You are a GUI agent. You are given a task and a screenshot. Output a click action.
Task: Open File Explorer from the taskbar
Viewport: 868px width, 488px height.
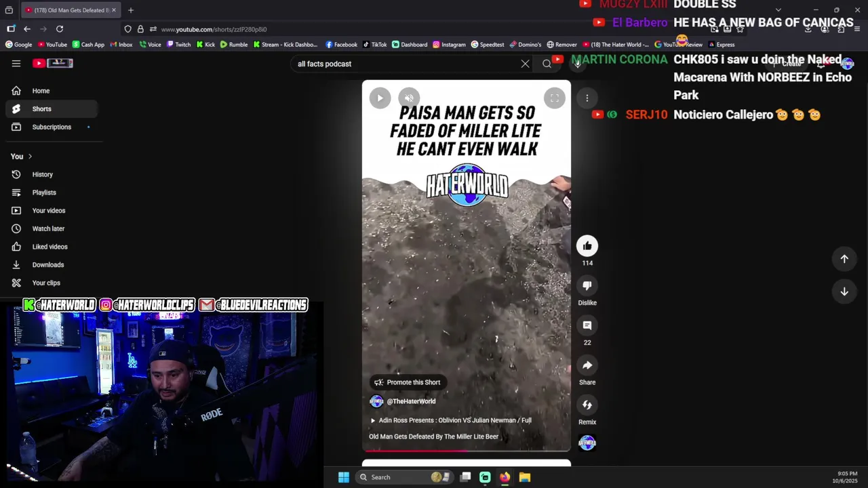pyautogui.click(x=524, y=477)
